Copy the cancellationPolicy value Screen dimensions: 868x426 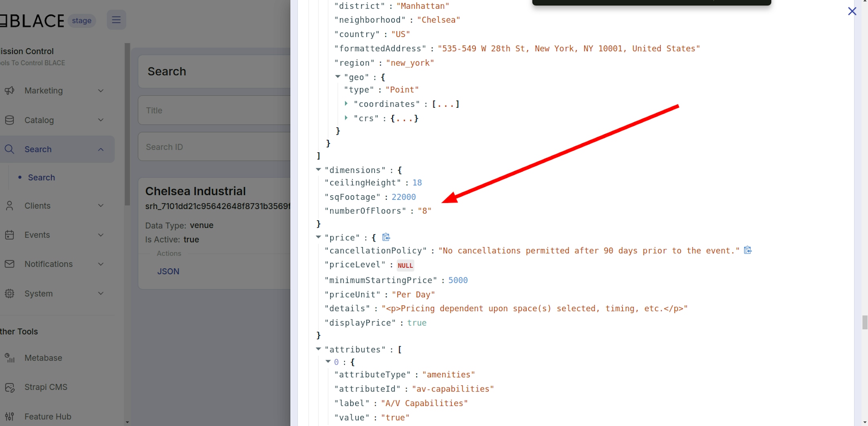click(x=747, y=250)
